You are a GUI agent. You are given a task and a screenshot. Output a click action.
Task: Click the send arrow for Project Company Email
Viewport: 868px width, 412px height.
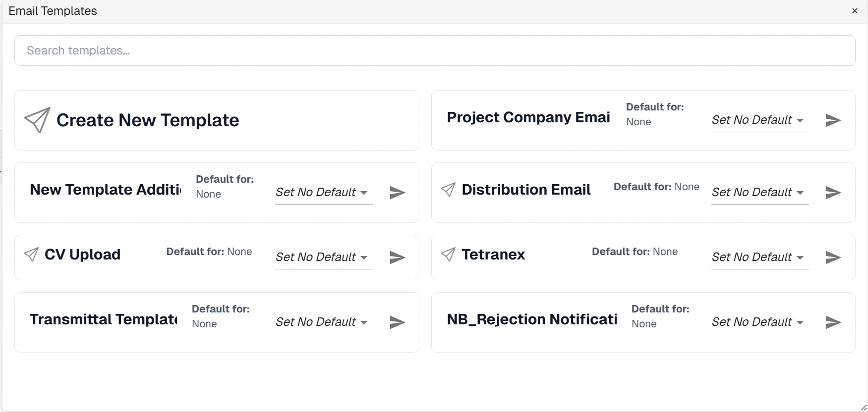833,120
